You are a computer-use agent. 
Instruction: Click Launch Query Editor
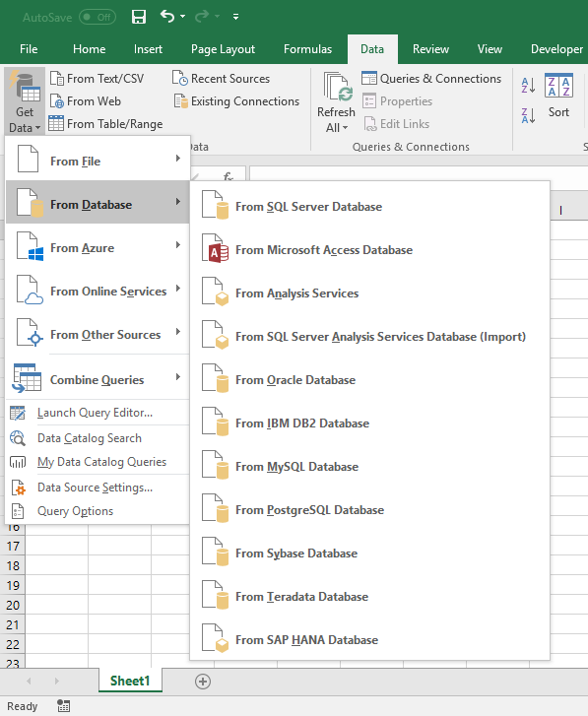click(x=98, y=413)
